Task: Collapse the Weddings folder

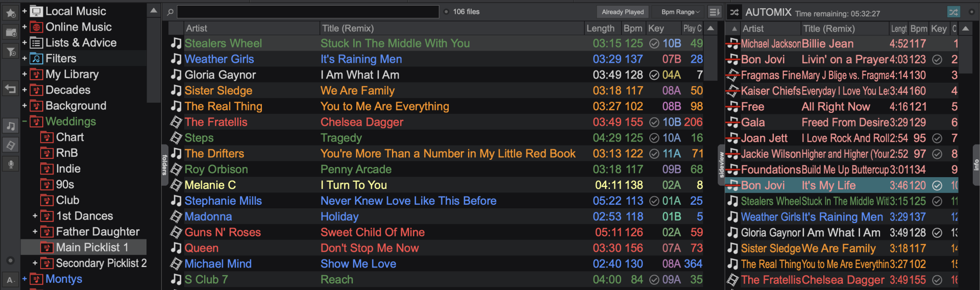Action: click(x=24, y=122)
